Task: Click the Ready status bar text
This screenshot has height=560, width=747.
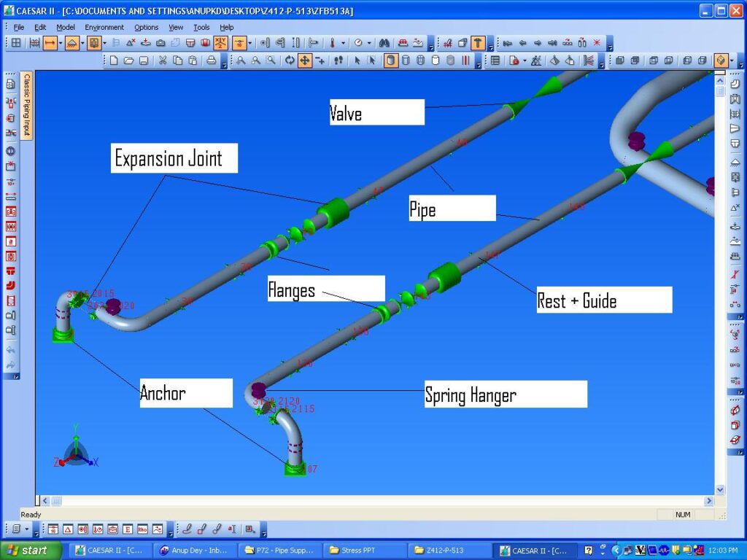Action: (x=31, y=515)
